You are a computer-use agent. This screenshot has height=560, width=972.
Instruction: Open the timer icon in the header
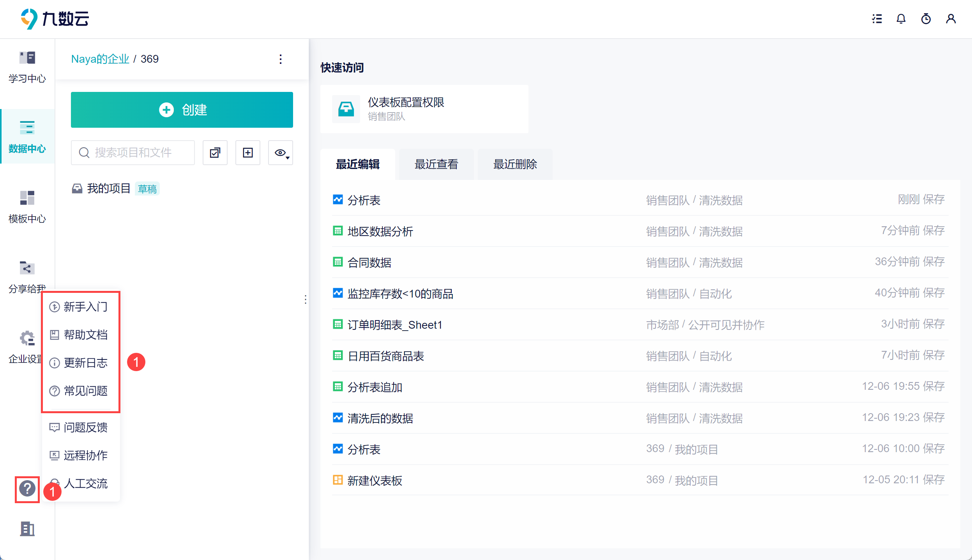click(926, 19)
